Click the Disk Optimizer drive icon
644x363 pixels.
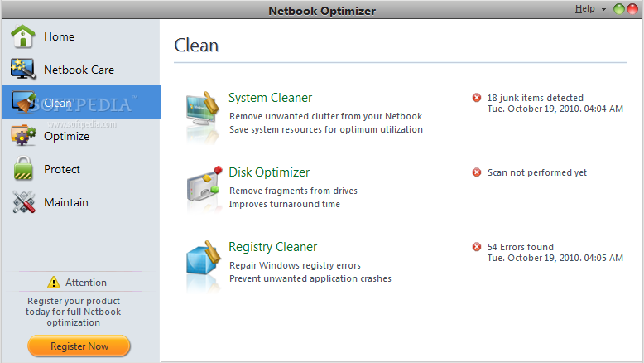[204, 184]
